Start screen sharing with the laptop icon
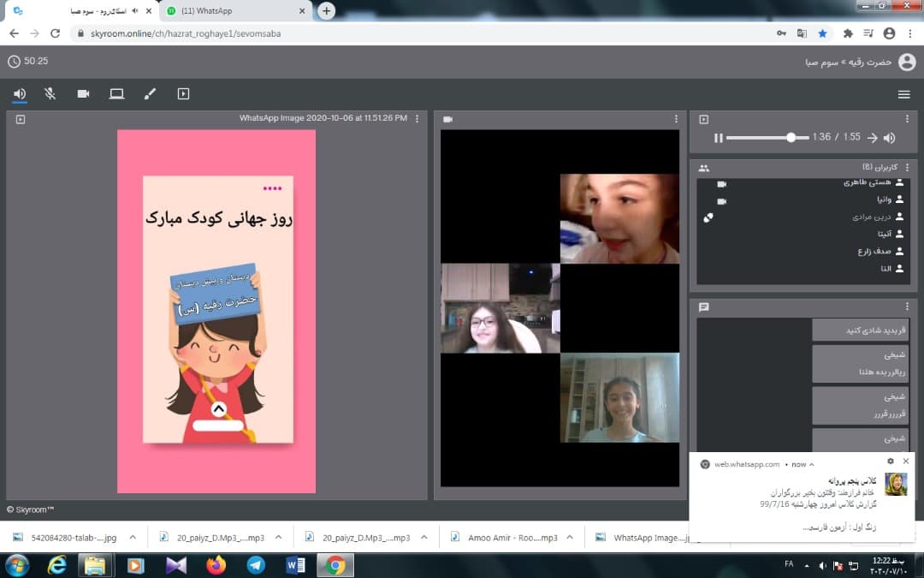 (x=116, y=94)
